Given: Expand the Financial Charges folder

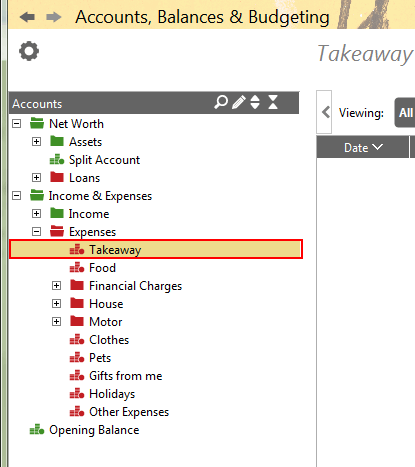Looking at the screenshot, I should [x=57, y=286].
